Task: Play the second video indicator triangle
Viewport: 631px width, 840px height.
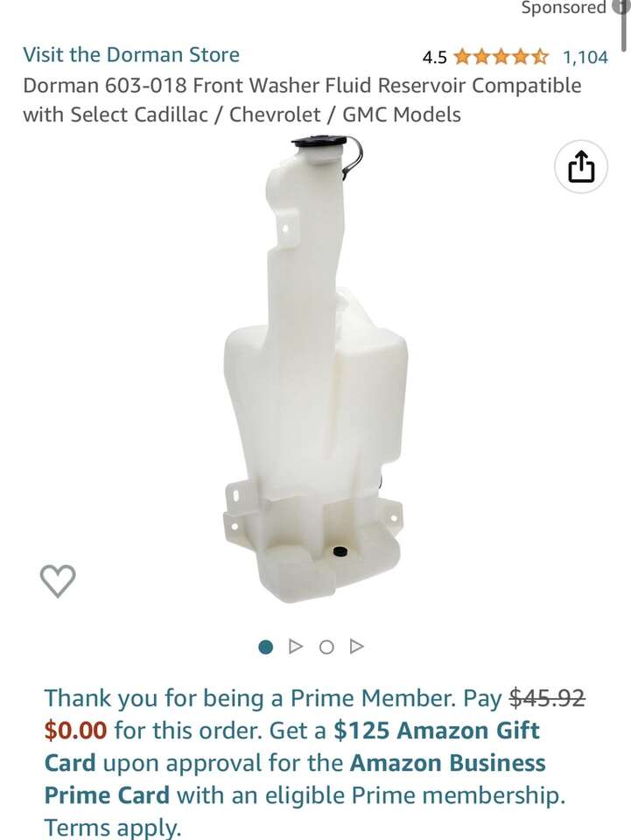Action: pos(357,647)
